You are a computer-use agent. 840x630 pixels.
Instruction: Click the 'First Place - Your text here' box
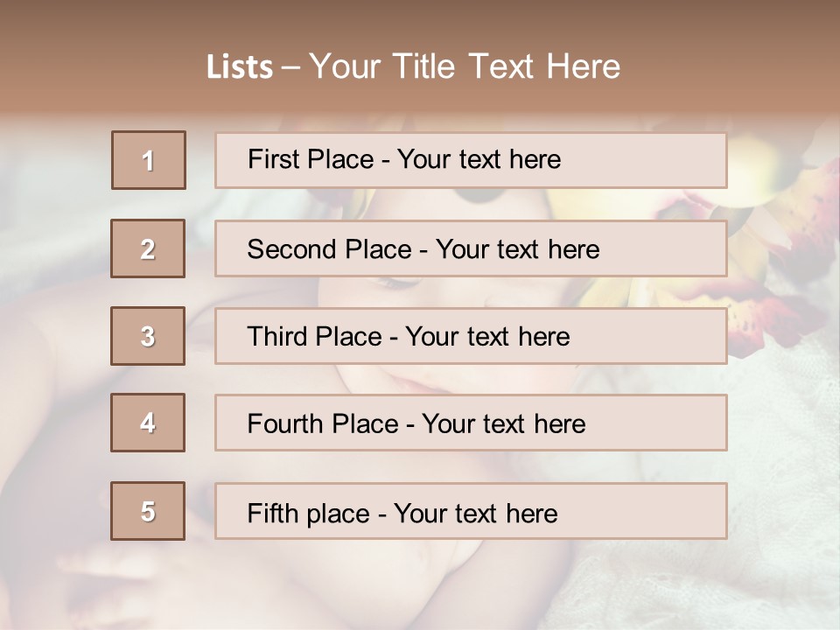tap(471, 160)
